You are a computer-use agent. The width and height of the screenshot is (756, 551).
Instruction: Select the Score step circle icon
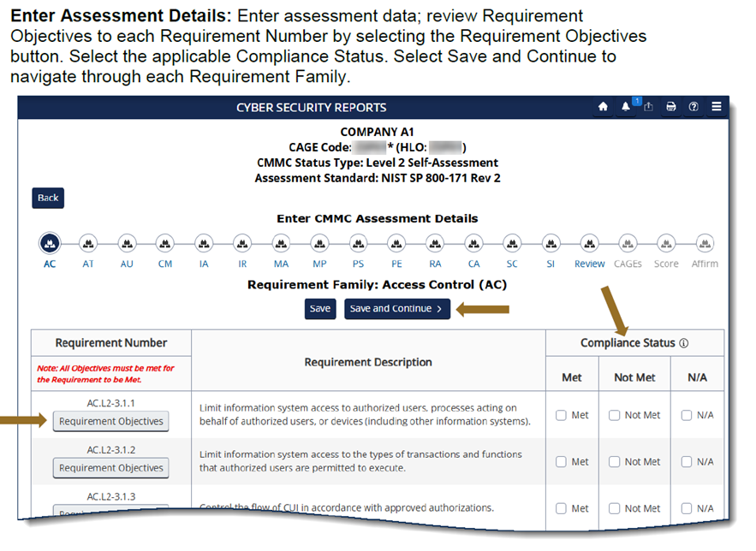pyautogui.click(x=666, y=244)
